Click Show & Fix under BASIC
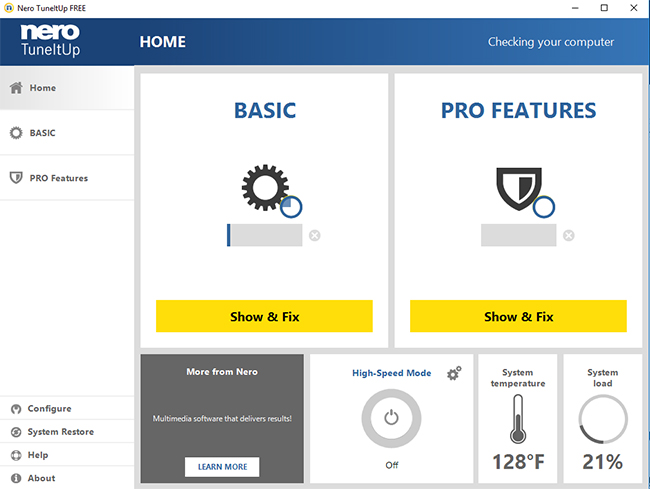Screen dimensions: 650x489 (264, 316)
